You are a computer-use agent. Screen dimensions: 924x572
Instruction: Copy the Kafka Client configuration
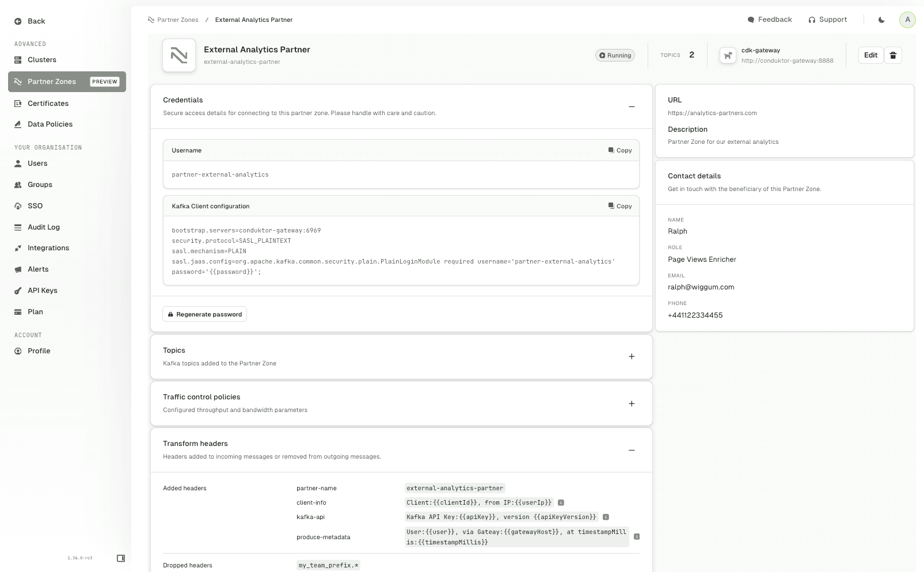coord(620,206)
